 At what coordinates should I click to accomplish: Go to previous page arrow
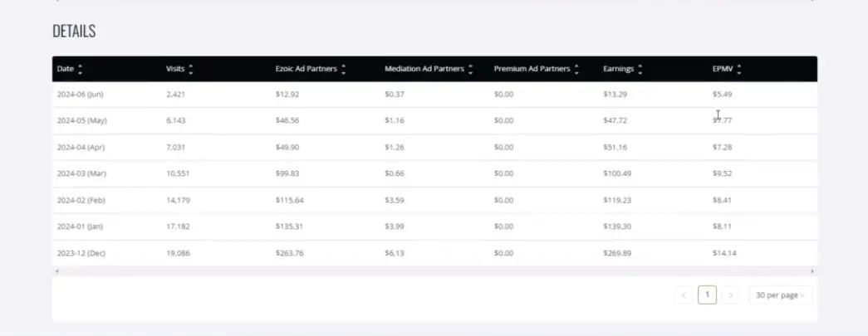click(x=684, y=295)
